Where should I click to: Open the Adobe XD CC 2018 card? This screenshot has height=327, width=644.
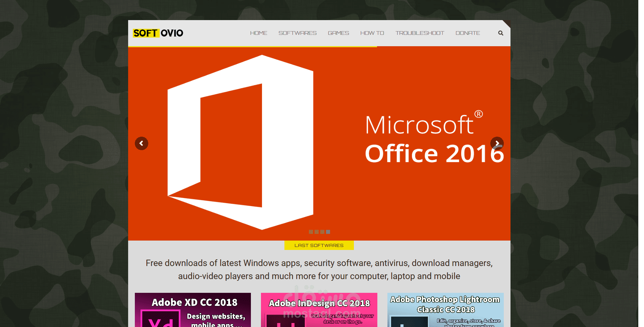pyautogui.click(x=193, y=310)
